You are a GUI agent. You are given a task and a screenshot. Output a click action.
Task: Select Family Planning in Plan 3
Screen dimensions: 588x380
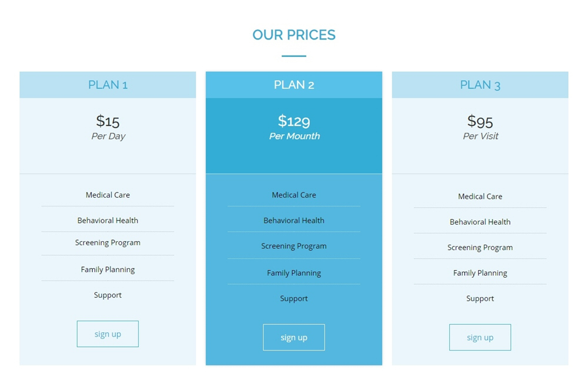point(480,273)
